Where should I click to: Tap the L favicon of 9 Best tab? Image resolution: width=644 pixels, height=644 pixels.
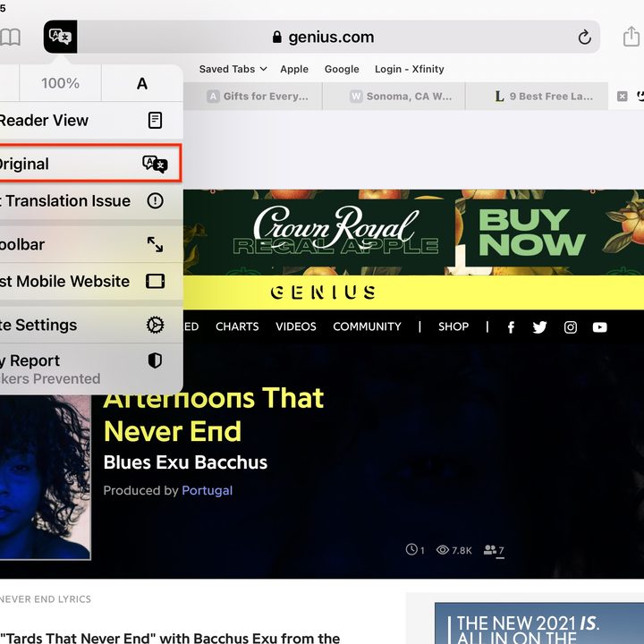tap(499, 96)
